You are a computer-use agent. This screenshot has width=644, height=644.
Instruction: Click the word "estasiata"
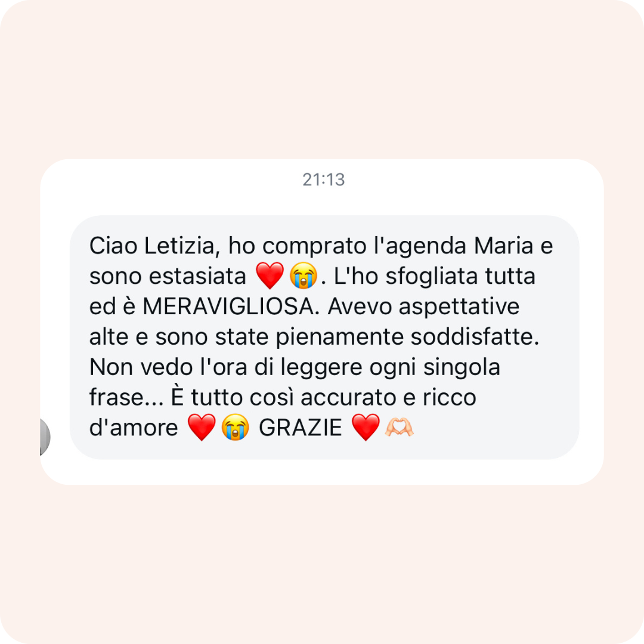coord(197,276)
